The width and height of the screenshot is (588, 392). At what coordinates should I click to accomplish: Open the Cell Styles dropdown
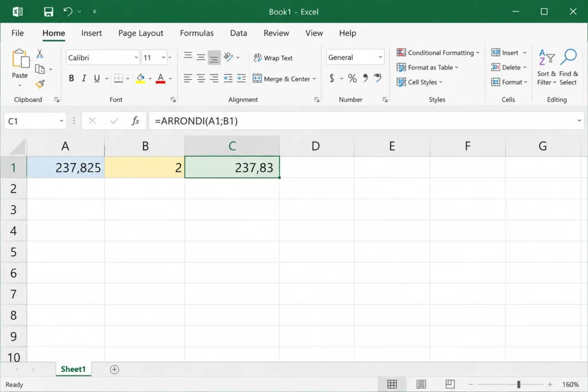(420, 82)
